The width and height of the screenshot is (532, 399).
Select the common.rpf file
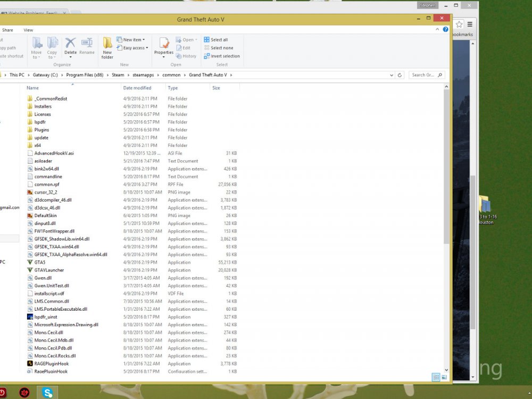(x=43, y=184)
